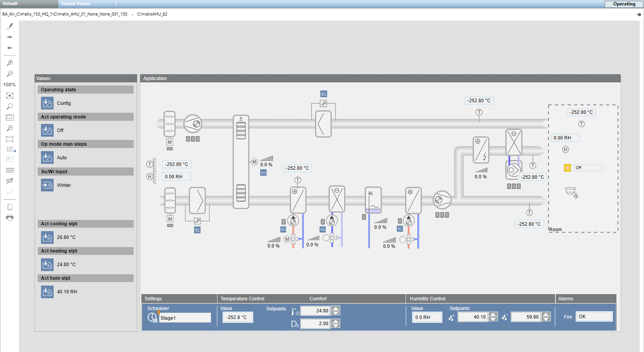Image resolution: width=644 pixels, height=352 pixels.
Task: Increase the humidity setpoint 40.10 with up arrow
Action: pos(493,314)
